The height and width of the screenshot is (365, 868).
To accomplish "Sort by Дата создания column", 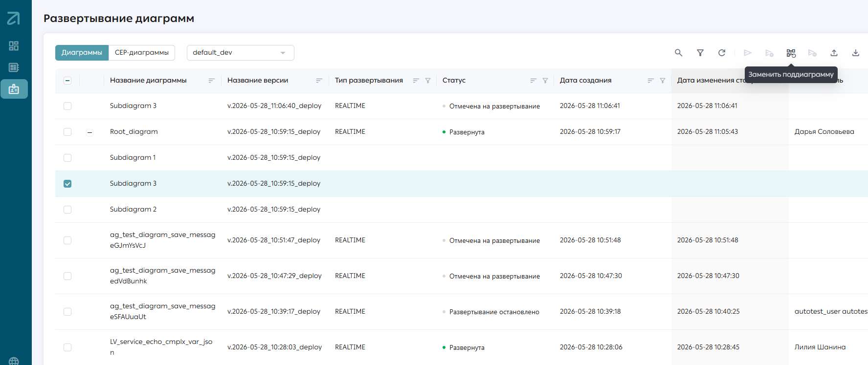I will [650, 81].
